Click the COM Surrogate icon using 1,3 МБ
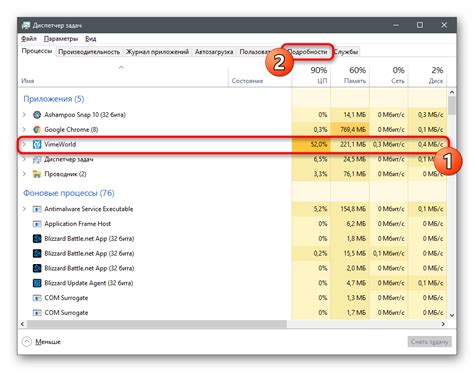474x372 pixels. (37, 298)
